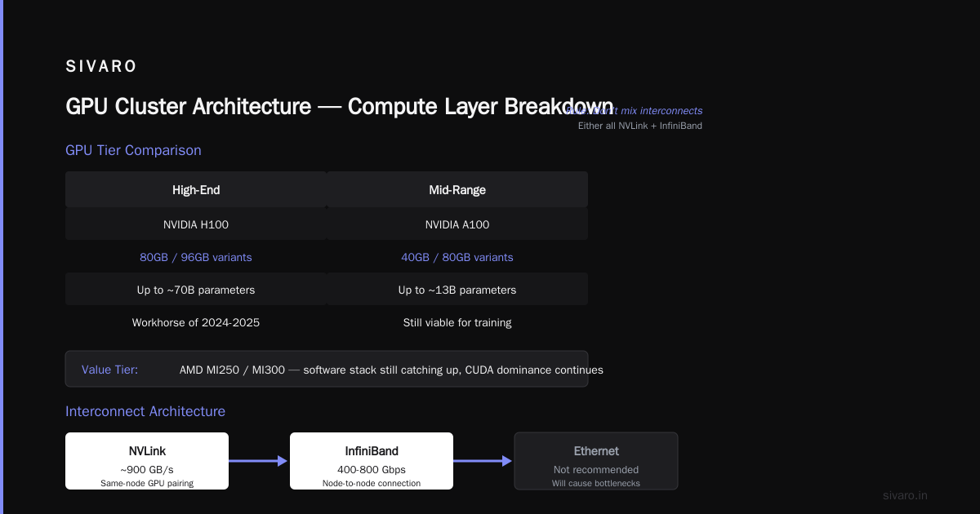Select the InfiniBand interconnect card
This screenshot has height=514, width=980.
pos(372,461)
